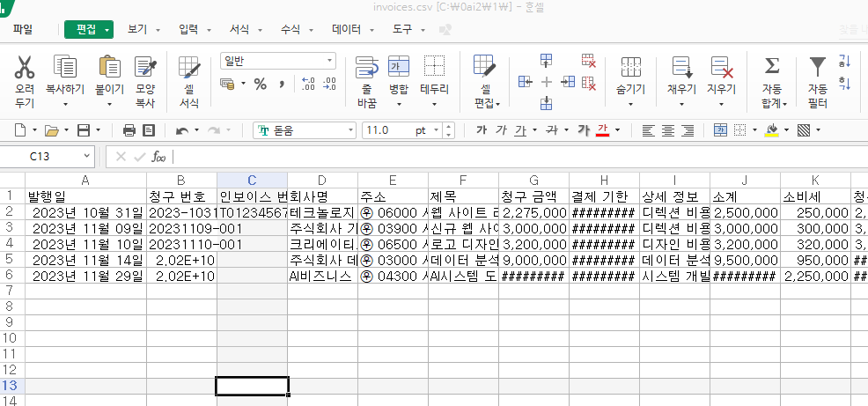The image size is (868, 406).
Task: Toggle underline (밑줄 가) formatting
Action: point(519,130)
